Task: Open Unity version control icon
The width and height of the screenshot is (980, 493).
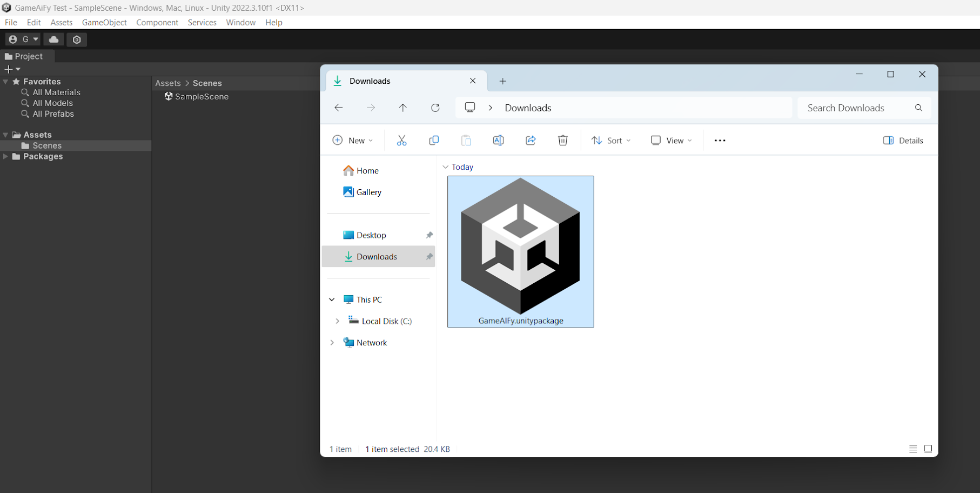Action: click(x=77, y=39)
